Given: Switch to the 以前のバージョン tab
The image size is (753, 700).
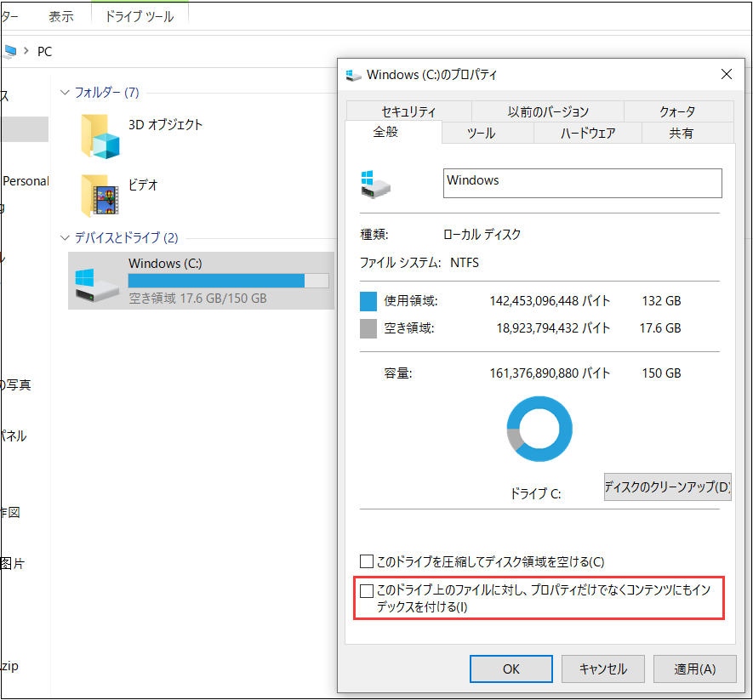Looking at the screenshot, I should (548, 111).
